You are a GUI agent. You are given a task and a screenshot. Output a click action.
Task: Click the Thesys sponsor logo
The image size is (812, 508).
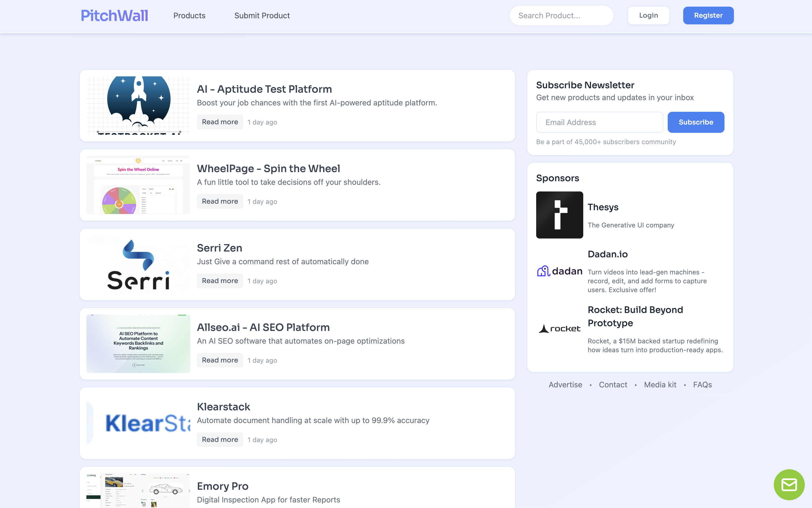[559, 215]
